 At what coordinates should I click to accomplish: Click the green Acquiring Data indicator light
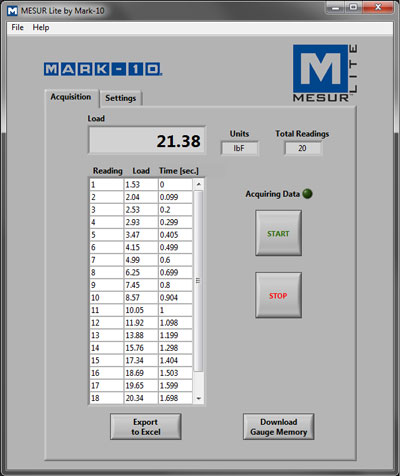(307, 194)
